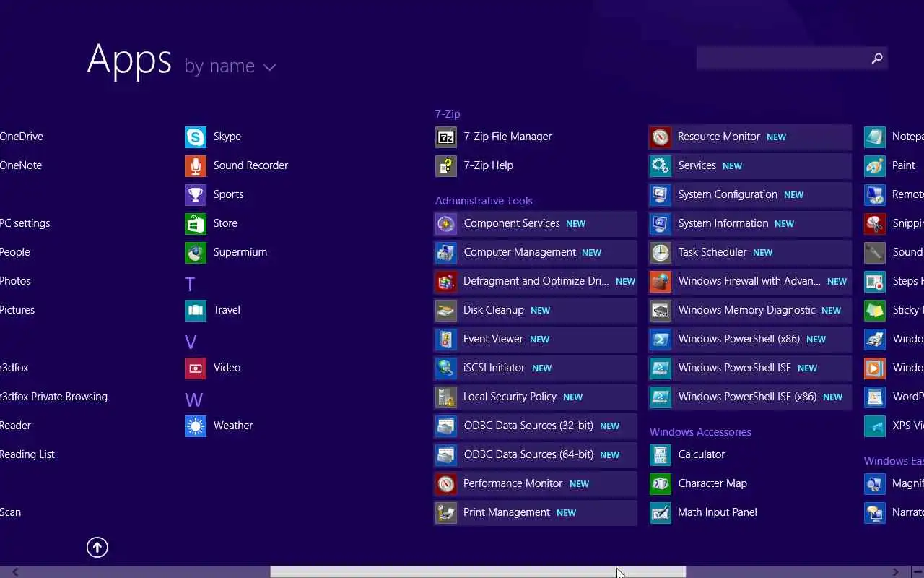This screenshot has width=924, height=578.
Task: Launch Sound Recorder via its microphone icon
Action: pyautogui.click(x=196, y=165)
